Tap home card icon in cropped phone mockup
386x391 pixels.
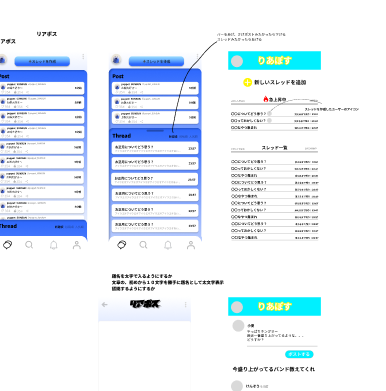point(7,245)
